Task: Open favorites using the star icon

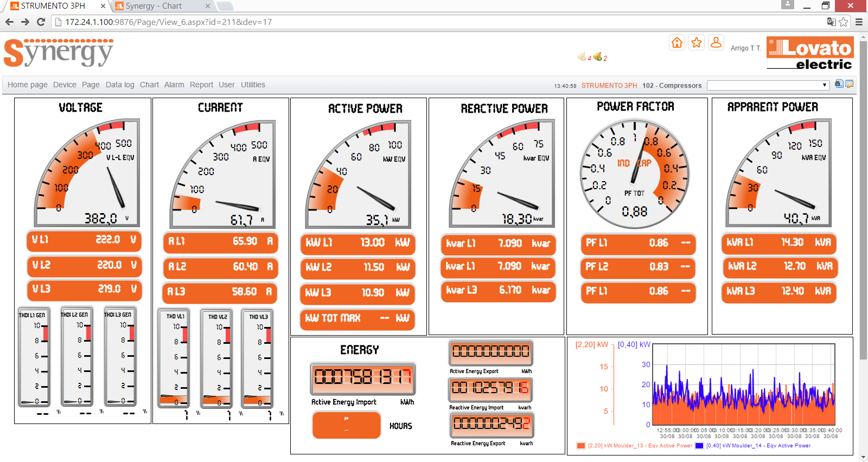Action: [x=697, y=43]
